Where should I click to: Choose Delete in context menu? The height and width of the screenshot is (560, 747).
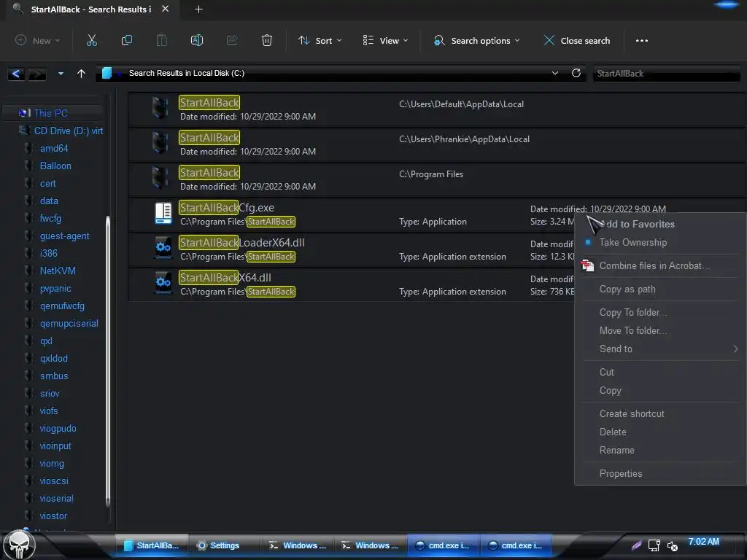613,432
